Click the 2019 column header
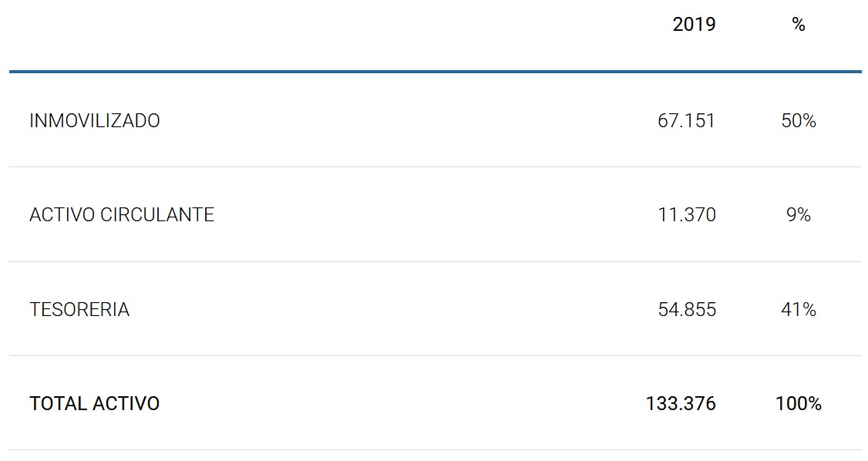 coord(694,25)
